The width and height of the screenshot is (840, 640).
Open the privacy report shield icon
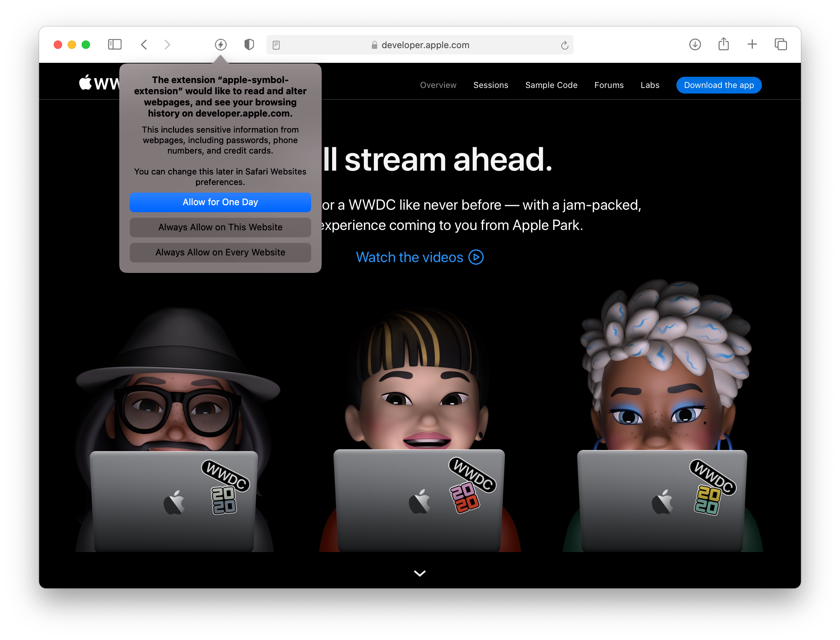249,45
